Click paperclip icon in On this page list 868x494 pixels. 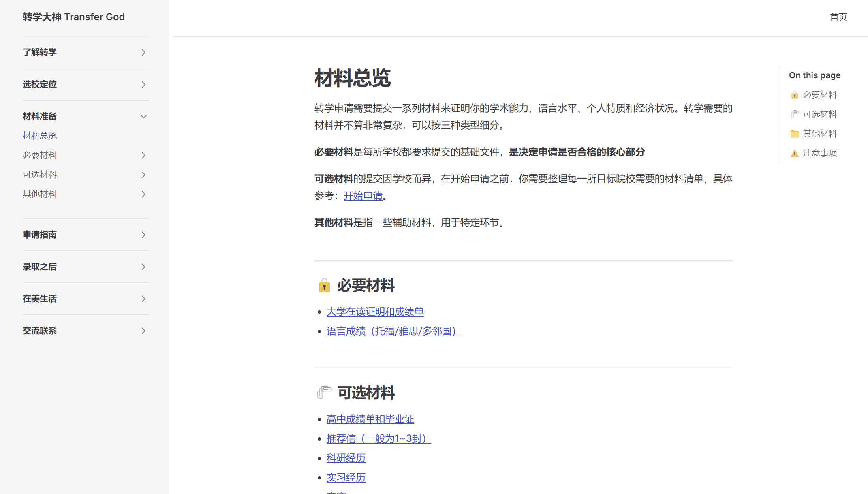coord(794,114)
